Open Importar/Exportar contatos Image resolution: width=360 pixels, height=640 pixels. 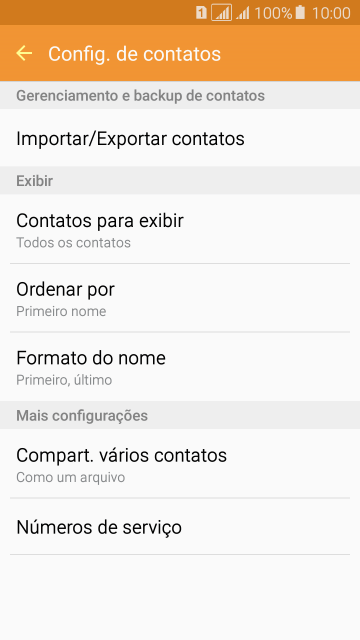(180, 138)
